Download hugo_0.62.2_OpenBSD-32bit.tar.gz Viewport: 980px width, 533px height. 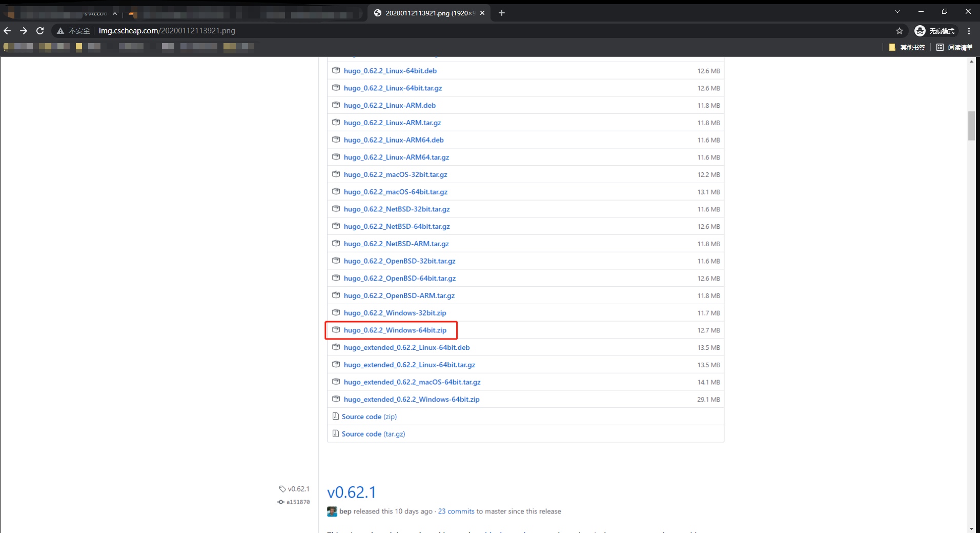pos(400,261)
